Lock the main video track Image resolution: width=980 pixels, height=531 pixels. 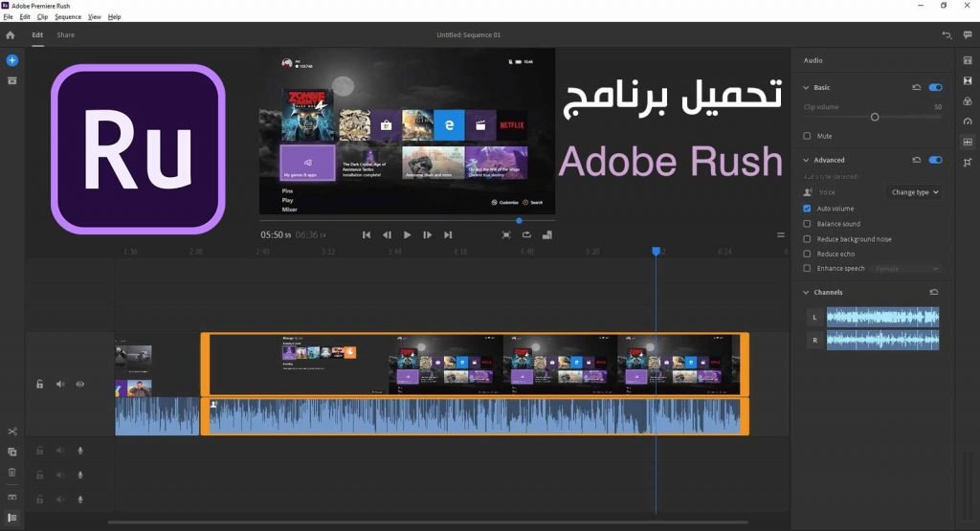point(39,385)
